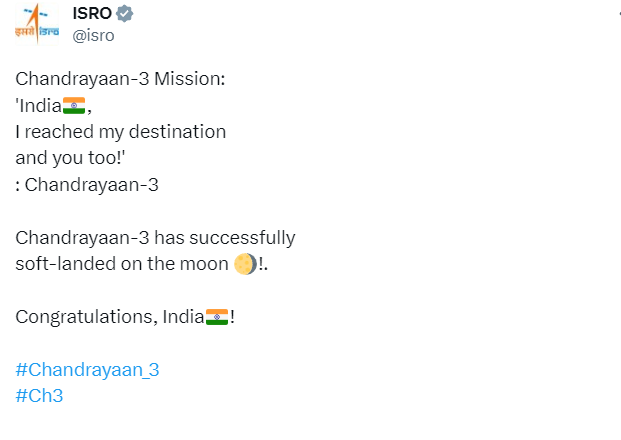621x440 pixels.
Task: Click the moon emoji in the tweet
Action: [245, 264]
